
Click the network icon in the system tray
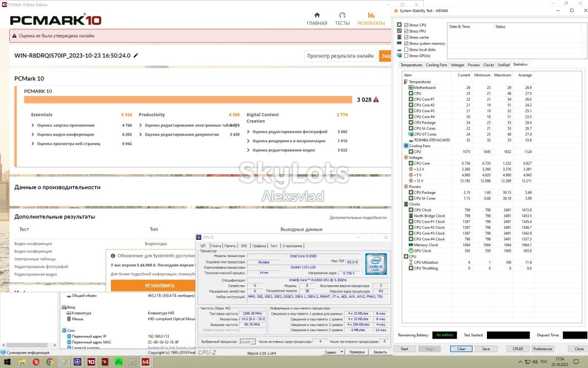click(x=528, y=362)
